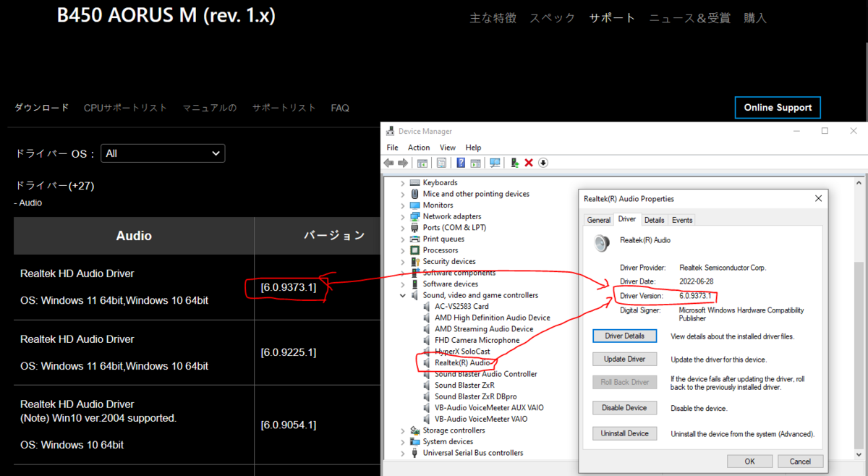868x476 pixels.
Task: Click the Print queues printer icon
Action: (x=415, y=239)
